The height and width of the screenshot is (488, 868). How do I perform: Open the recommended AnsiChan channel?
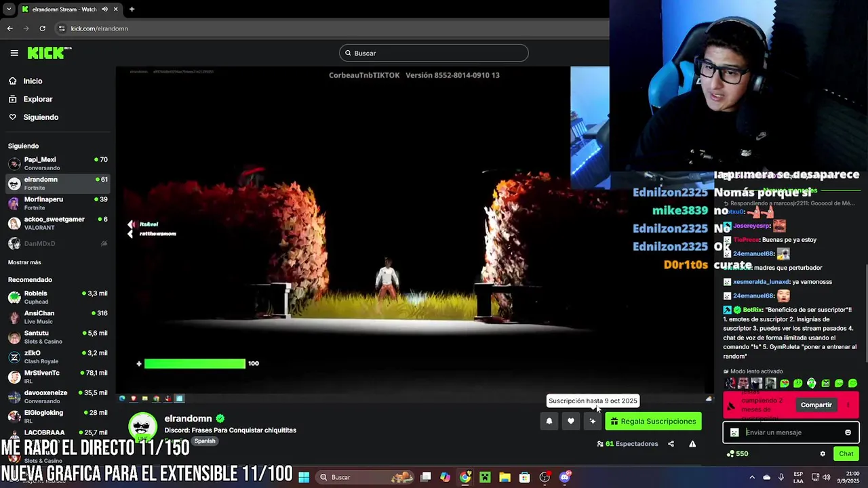pos(58,317)
